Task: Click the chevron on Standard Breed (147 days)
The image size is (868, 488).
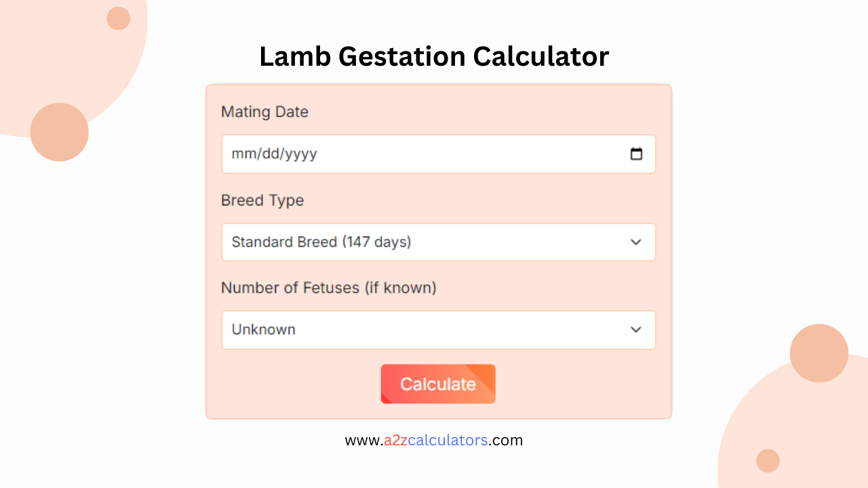Action: pos(636,242)
